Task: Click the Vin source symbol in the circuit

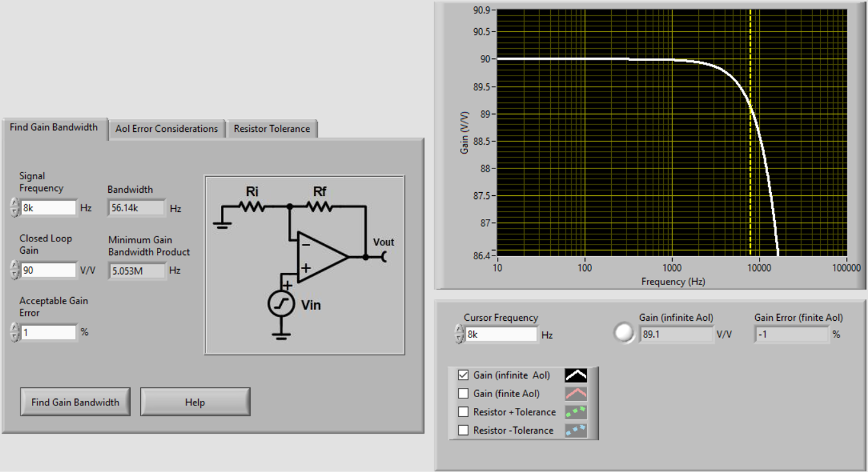Action: pos(281,304)
